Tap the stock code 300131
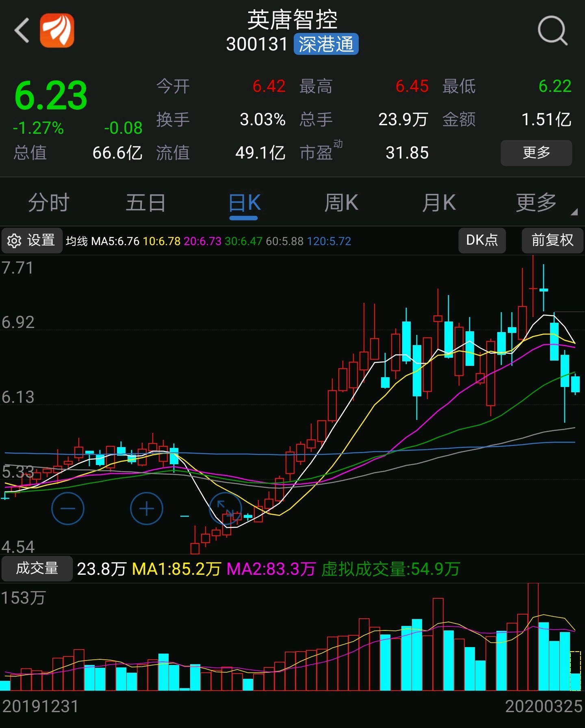585x728 pixels. (x=257, y=44)
